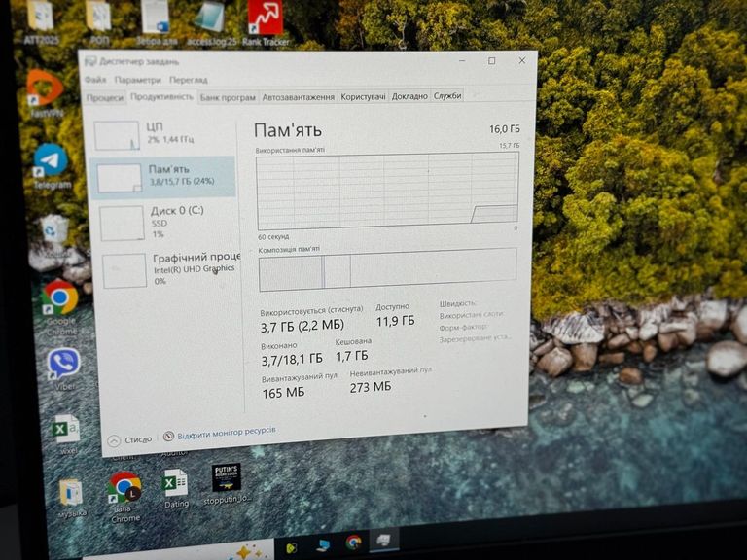Click the FastVPN desktop icon

(x=45, y=88)
